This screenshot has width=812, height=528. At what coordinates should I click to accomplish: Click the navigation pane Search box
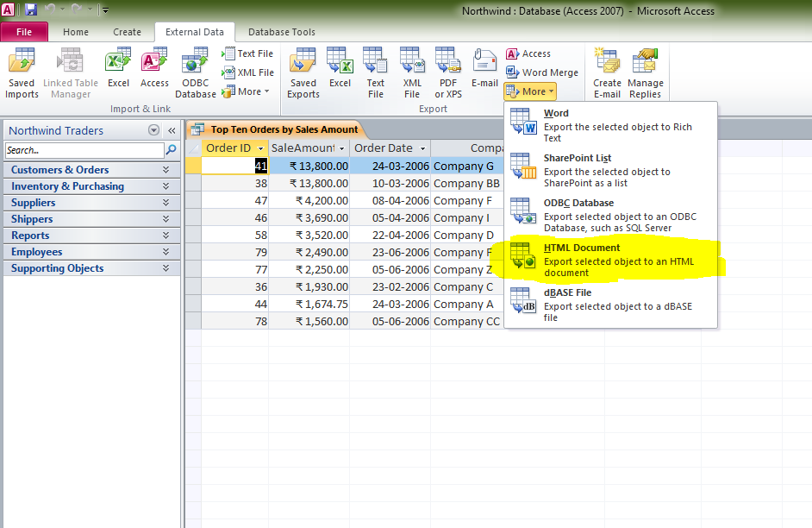[x=85, y=150]
